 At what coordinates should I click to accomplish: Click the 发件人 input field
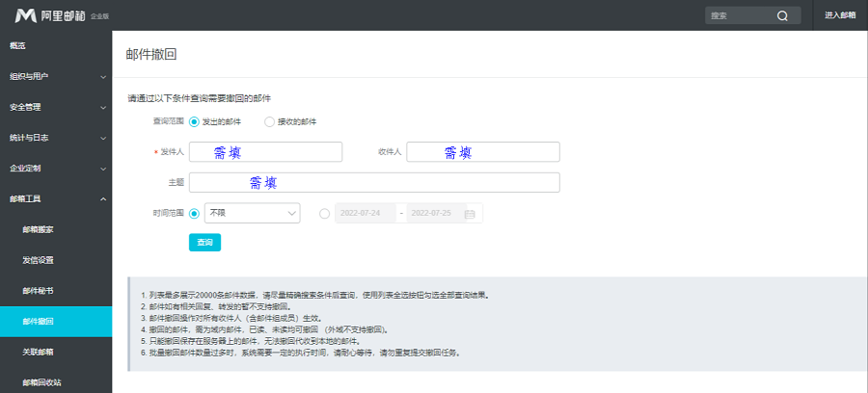pos(266,152)
